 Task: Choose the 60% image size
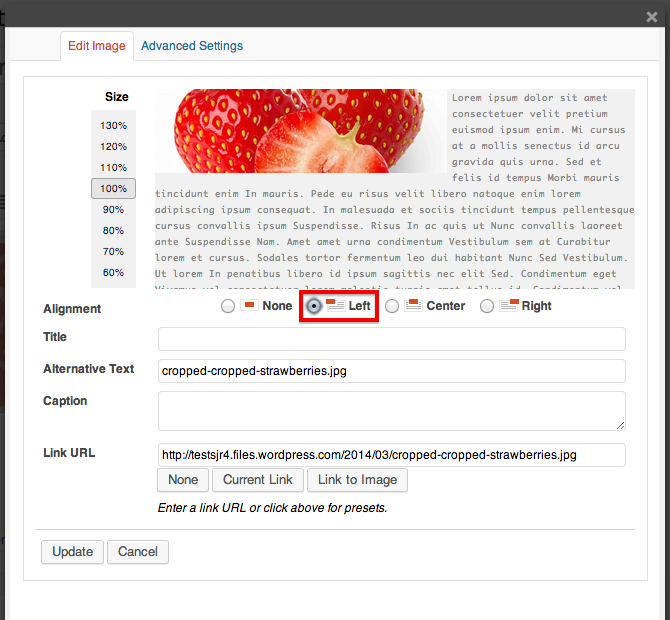coord(113,273)
